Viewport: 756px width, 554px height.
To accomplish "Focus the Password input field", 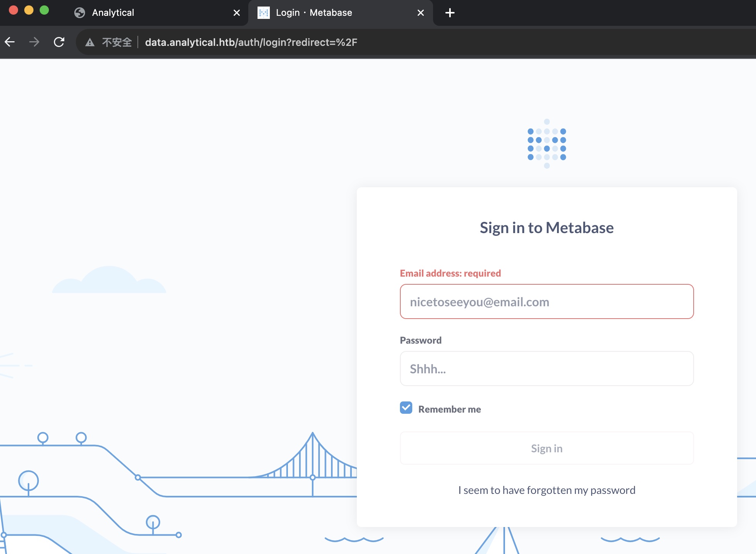I will tap(547, 369).
